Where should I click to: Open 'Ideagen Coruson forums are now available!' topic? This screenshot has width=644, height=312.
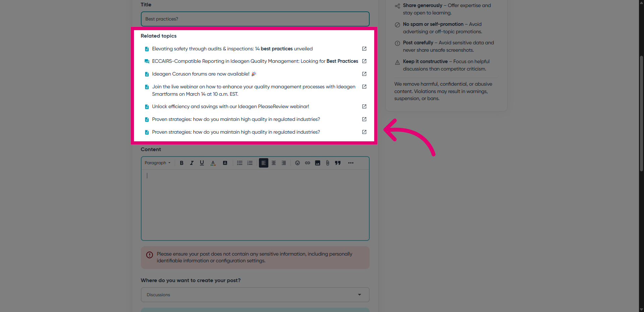204,74
